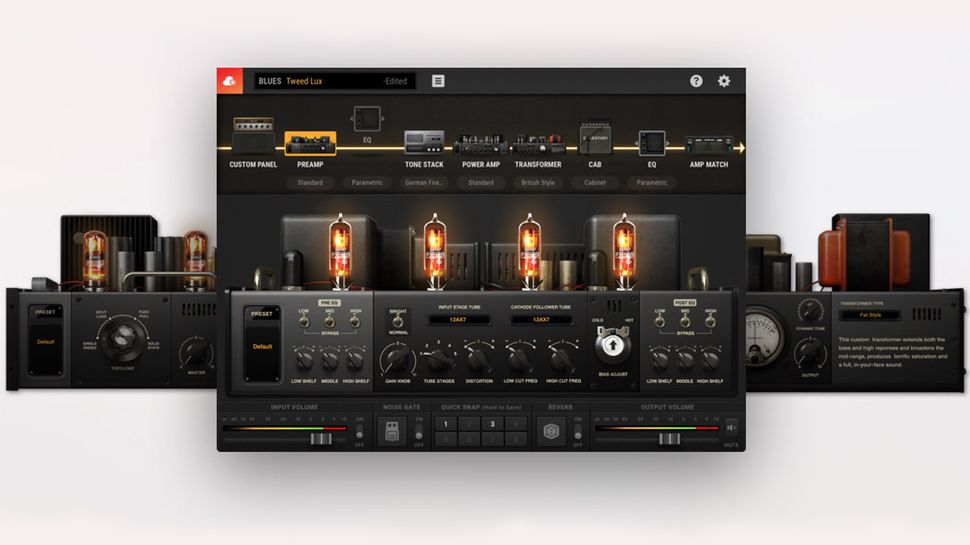Click the Distortion knob

coord(479,359)
